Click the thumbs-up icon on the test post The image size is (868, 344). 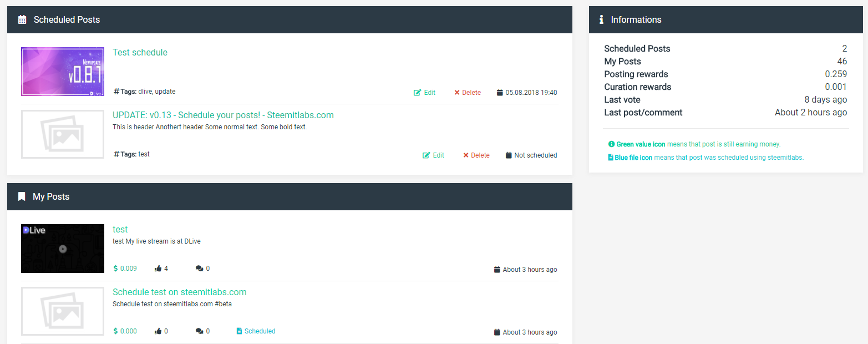(x=159, y=269)
